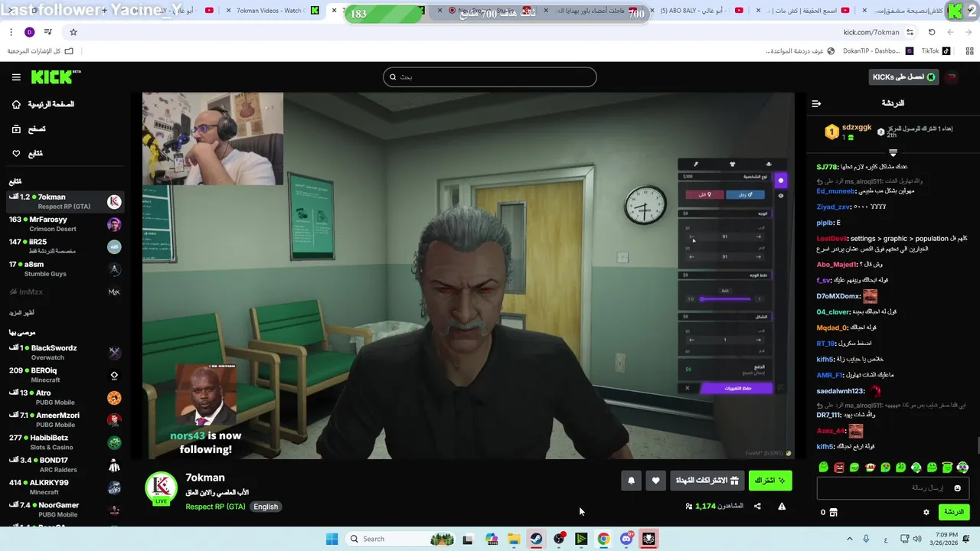Open ALKRKY99 Minecraft channel
This screenshot has width=980, height=551.
tap(64, 487)
